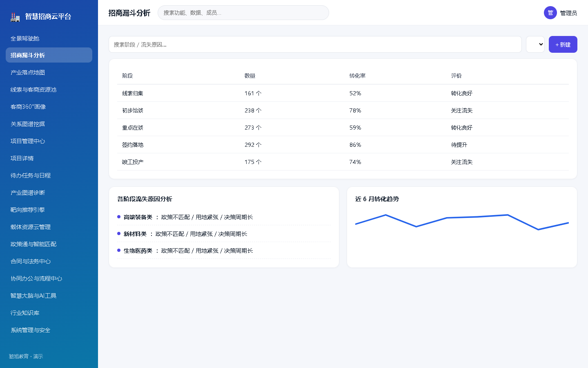Click the 搜索阶段 / 流失原因 filter field

[315, 45]
